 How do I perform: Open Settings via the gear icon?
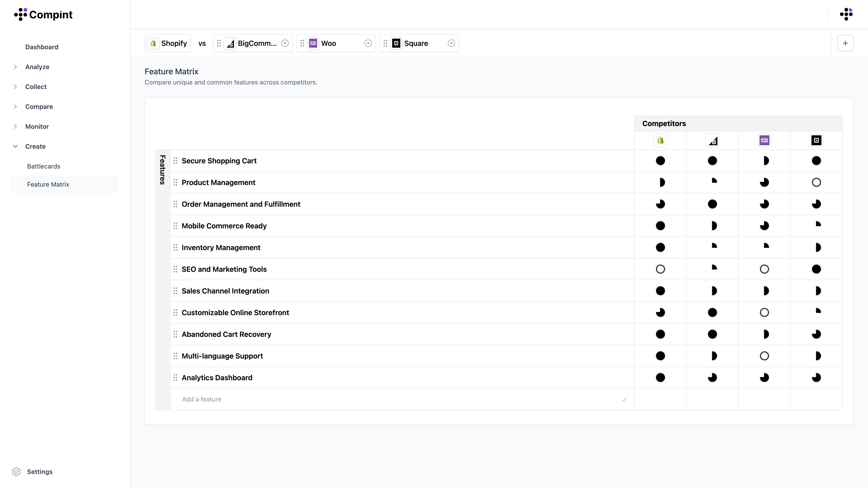(16, 472)
